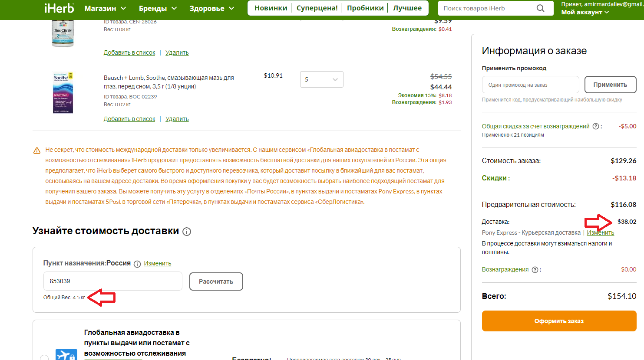The image size is (644, 360).
Task: Click the promo code input field
Action: pos(530,85)
